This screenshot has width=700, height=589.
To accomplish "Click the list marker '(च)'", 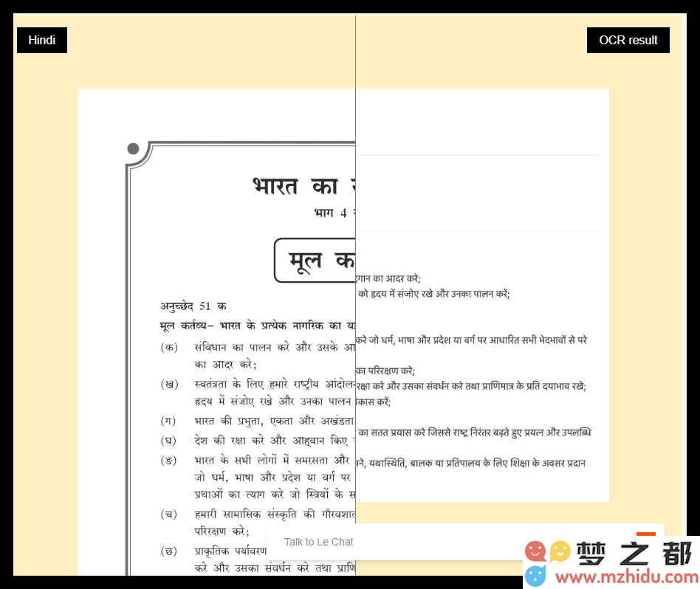I will (x=169, y=514).
